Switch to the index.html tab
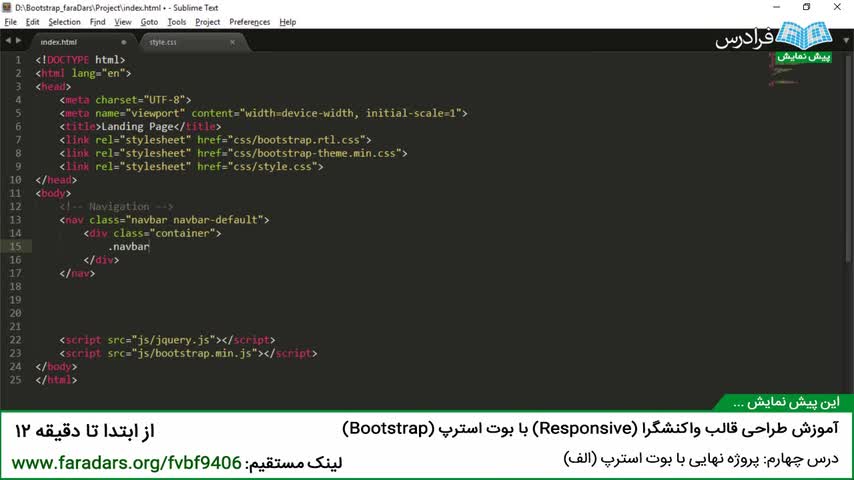The height and width of the screenshot is (480, 854). pyautogui.click(x=82, y=42)
